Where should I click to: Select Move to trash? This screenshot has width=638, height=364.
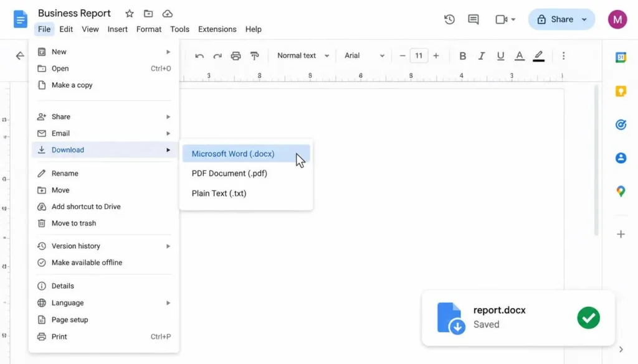[104, 223]
